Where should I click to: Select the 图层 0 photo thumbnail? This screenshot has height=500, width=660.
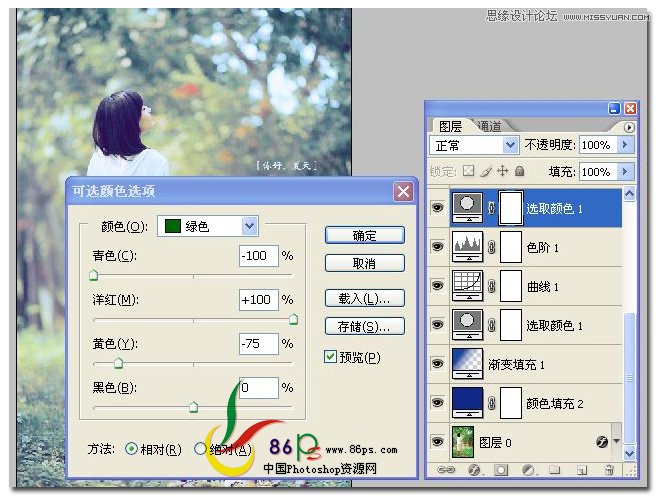(x=463, y=442)
